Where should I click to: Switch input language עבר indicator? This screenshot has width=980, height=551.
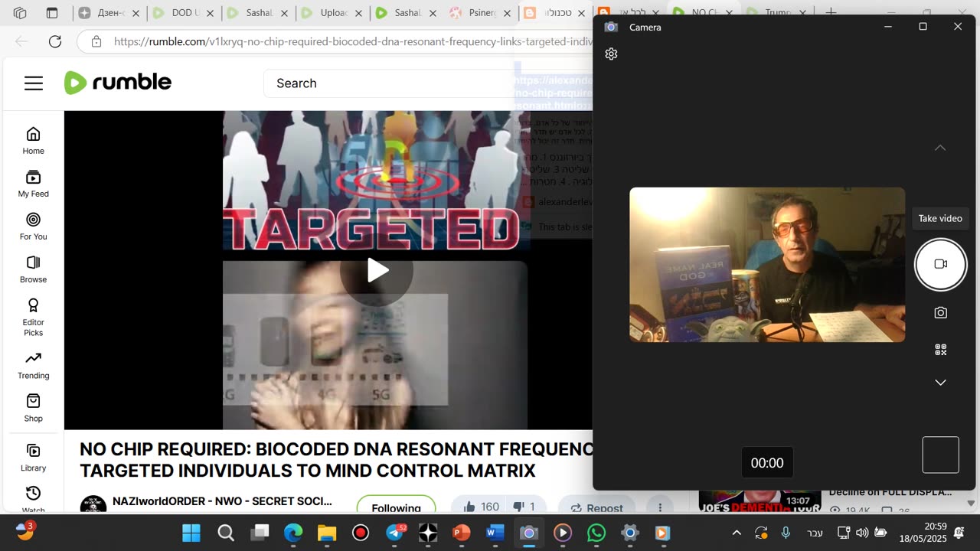[815, 533]
